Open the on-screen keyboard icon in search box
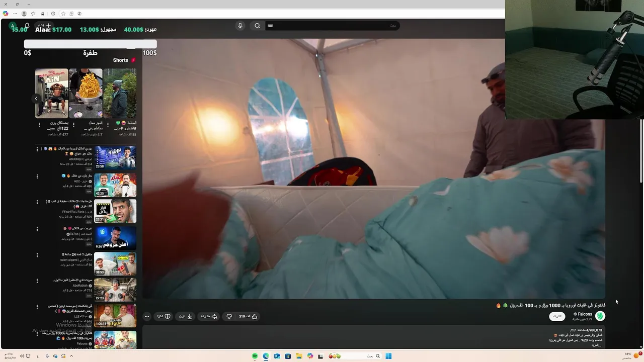This screenshot has width=644, height=362. 270,26
